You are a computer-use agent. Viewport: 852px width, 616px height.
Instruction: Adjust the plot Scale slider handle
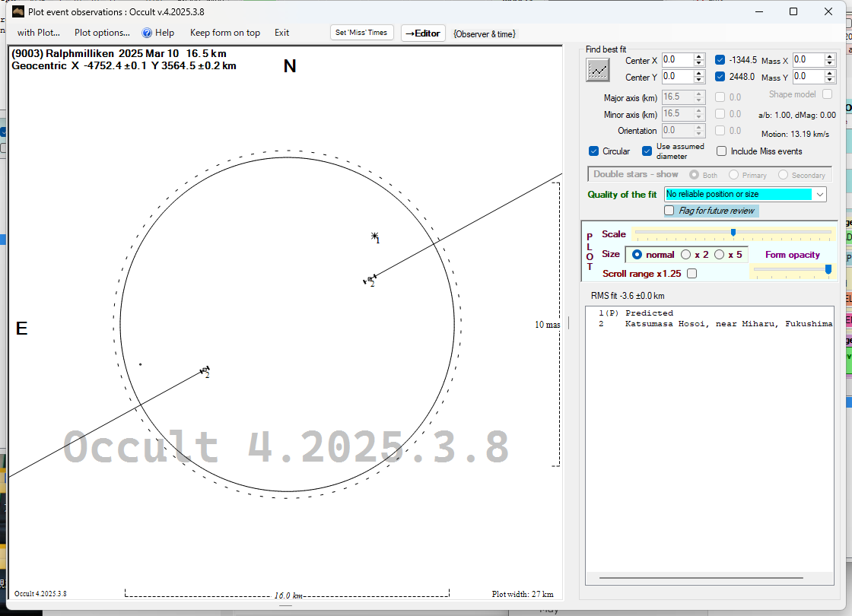tap(733, 233)
